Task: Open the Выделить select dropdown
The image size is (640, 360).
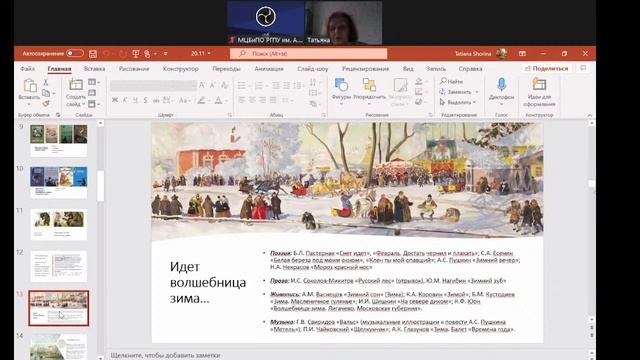Action: [x=458, y=102]
